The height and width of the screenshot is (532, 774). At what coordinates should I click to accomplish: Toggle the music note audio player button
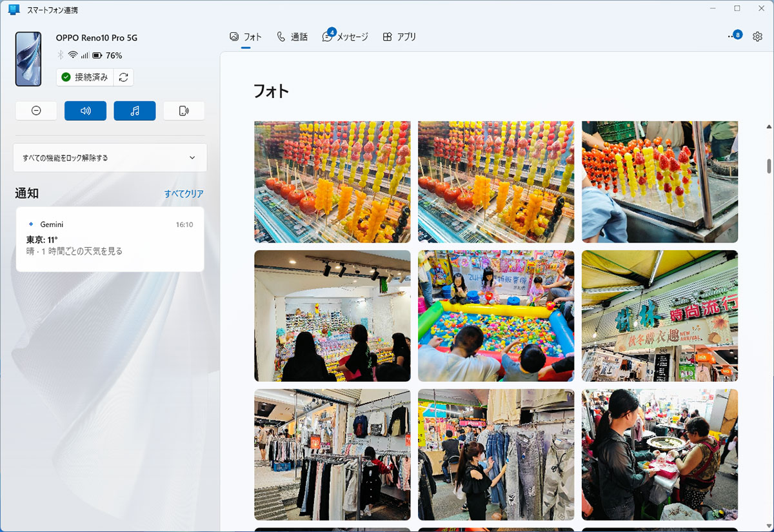135,111
